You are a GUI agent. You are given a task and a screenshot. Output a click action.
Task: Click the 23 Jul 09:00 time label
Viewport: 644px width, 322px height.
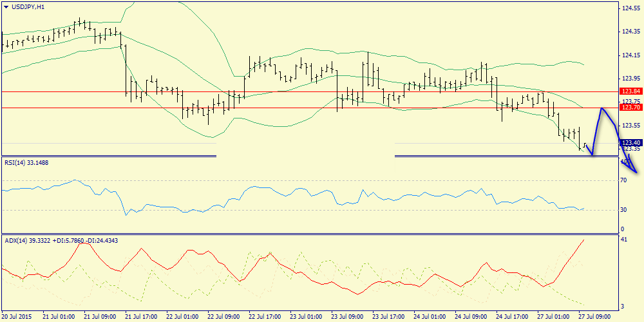tap(347, 317)
